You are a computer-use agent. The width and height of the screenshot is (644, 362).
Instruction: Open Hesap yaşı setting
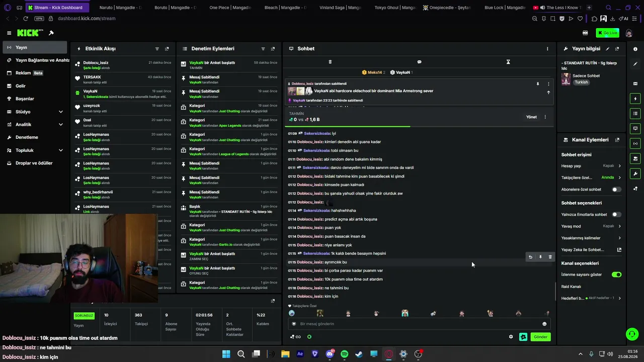[591, 166]
